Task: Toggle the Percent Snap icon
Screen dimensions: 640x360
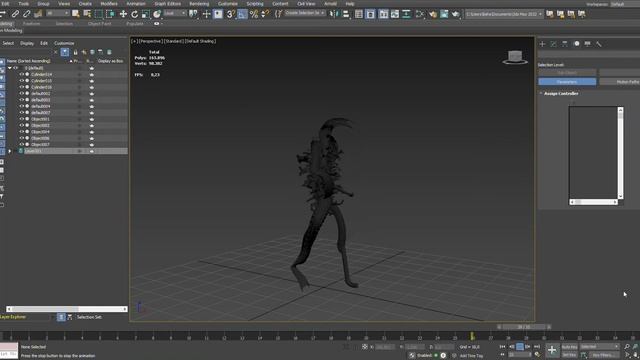Action: [x=254, y=14]
